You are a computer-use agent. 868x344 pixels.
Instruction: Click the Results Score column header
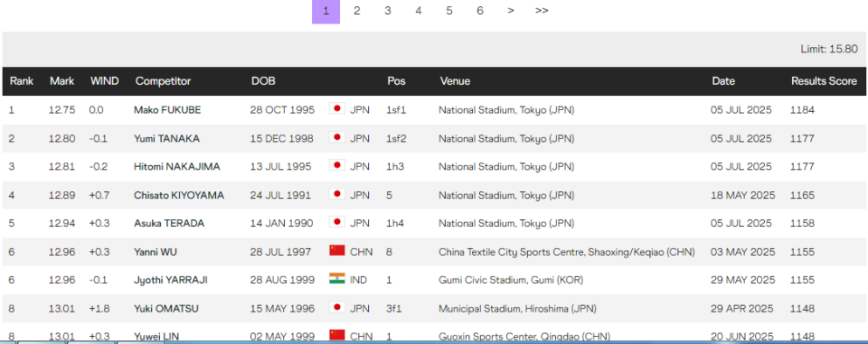824,81
